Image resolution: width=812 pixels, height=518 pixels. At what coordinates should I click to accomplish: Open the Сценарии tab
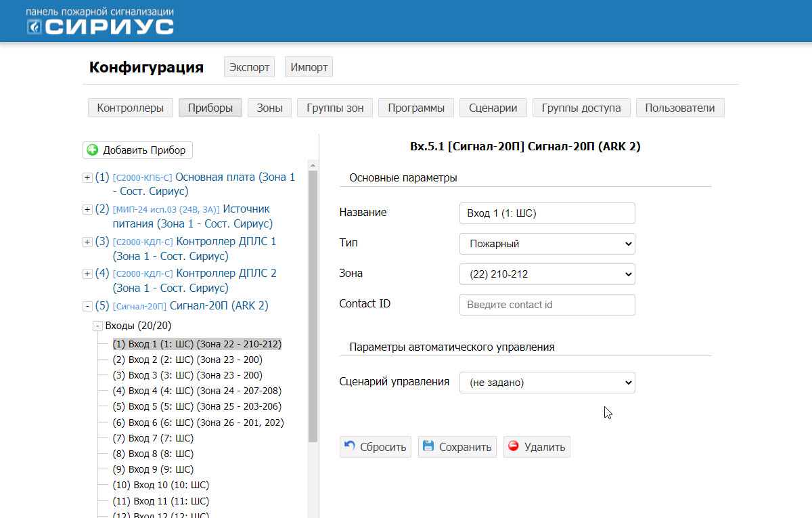[493, 108]
